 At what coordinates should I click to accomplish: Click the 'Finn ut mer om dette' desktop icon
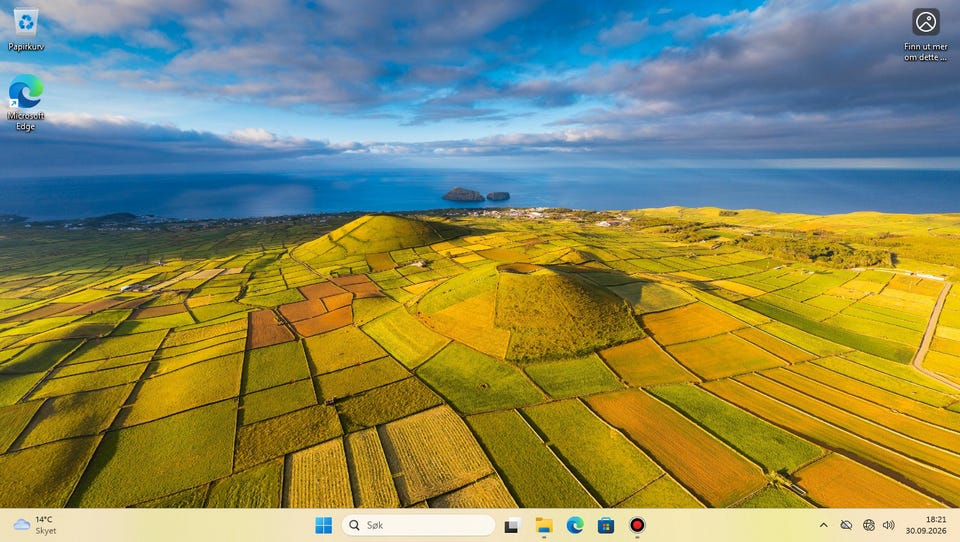[926, 34]
